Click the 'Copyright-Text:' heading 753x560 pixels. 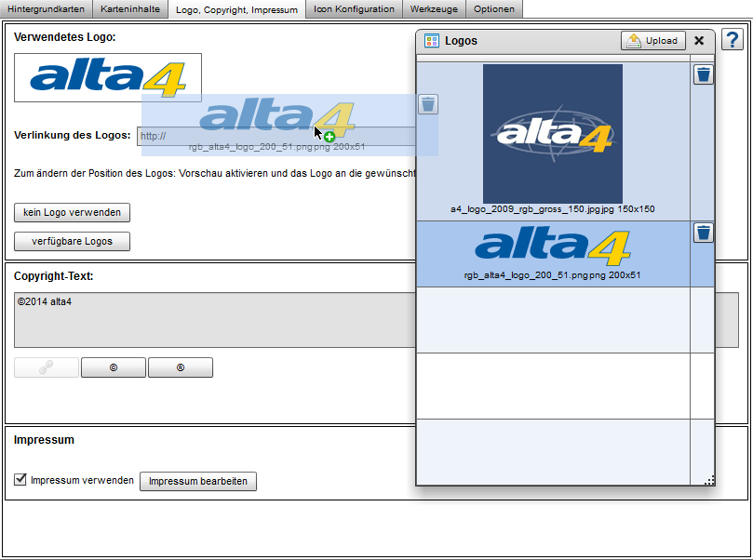point(54,276)
